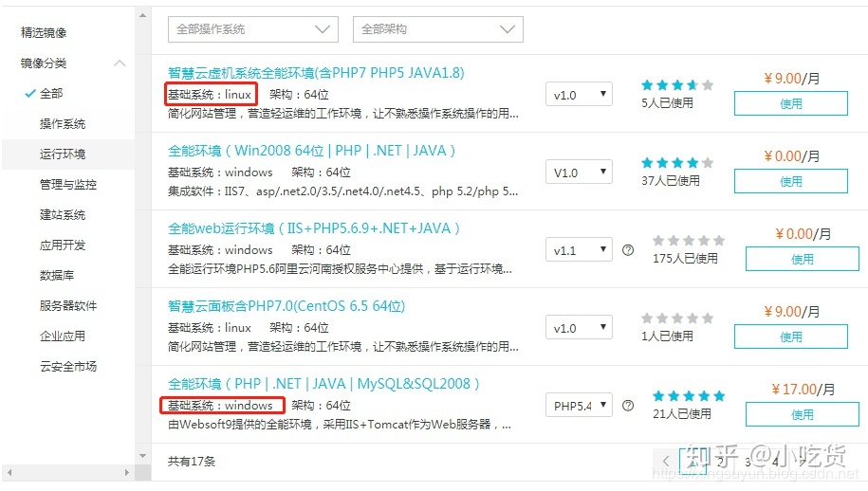868x491 pixels.
Task: Click 175人已使用 usage count text
Action: 685,258
